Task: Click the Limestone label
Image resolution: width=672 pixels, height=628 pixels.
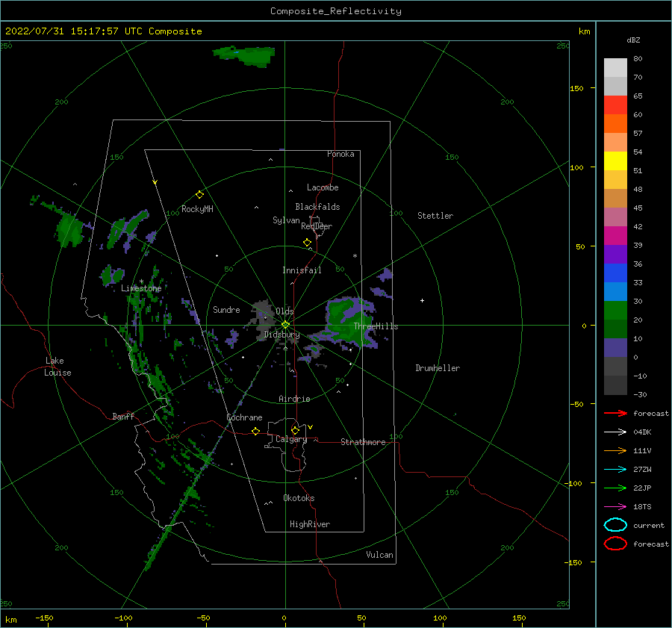Action: pyautogui.click(x=141, y=288)
